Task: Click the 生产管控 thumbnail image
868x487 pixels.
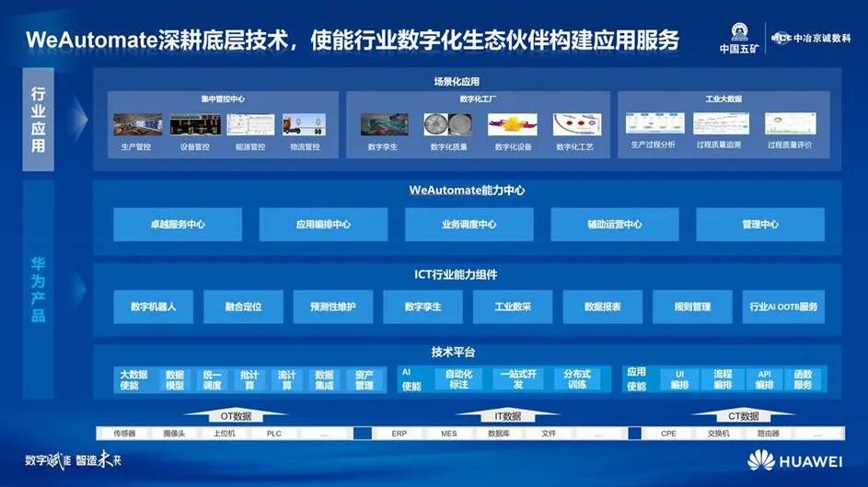Action: point(137,124)
